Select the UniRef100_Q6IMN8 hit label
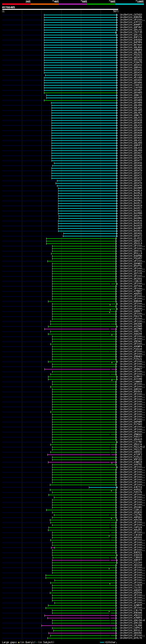This screenshot has height=644, width=146. click(131, 329)
